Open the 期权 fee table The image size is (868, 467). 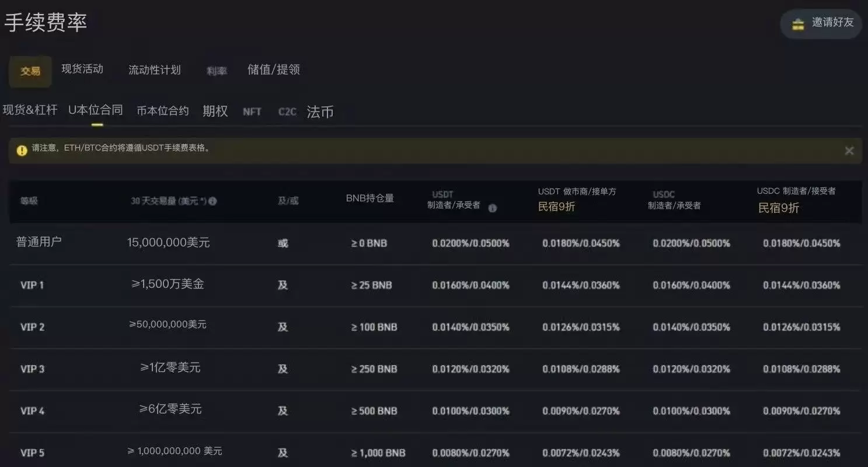(x=215, y=111)
